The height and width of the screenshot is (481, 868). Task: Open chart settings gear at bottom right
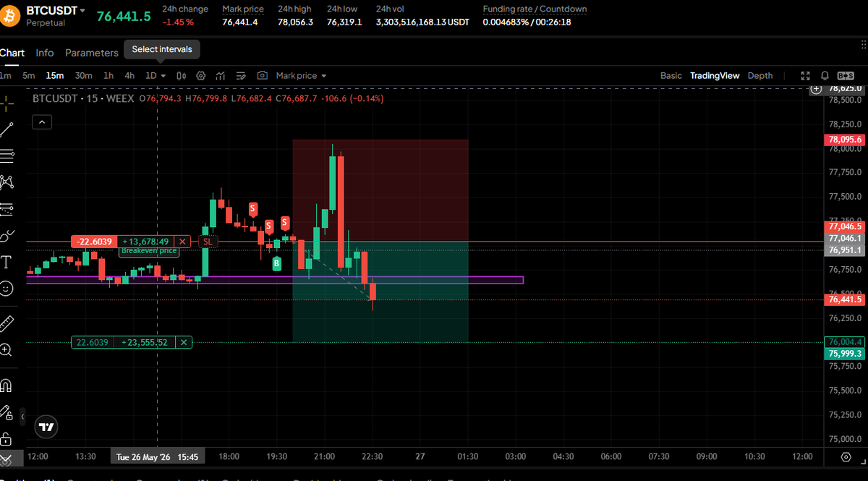point(847,457)
